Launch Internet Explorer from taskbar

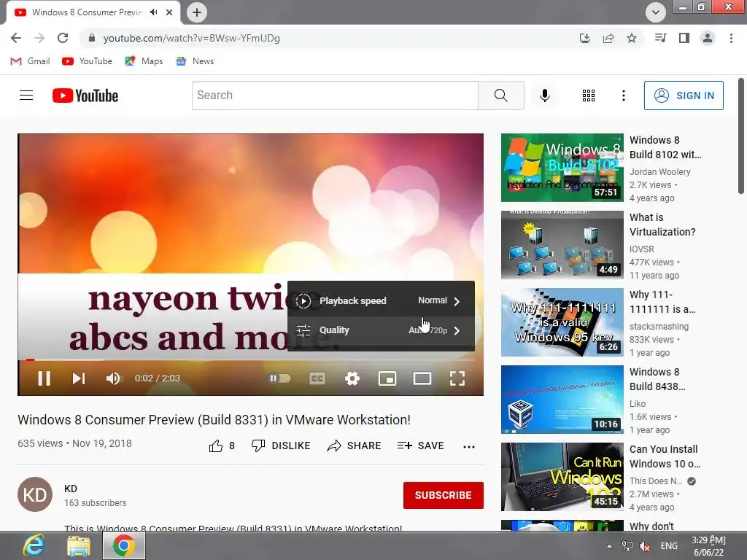34,545
